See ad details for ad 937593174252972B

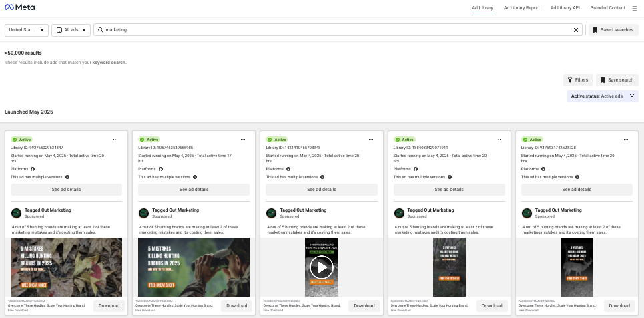pyautogui.click(x=577, y=190)
